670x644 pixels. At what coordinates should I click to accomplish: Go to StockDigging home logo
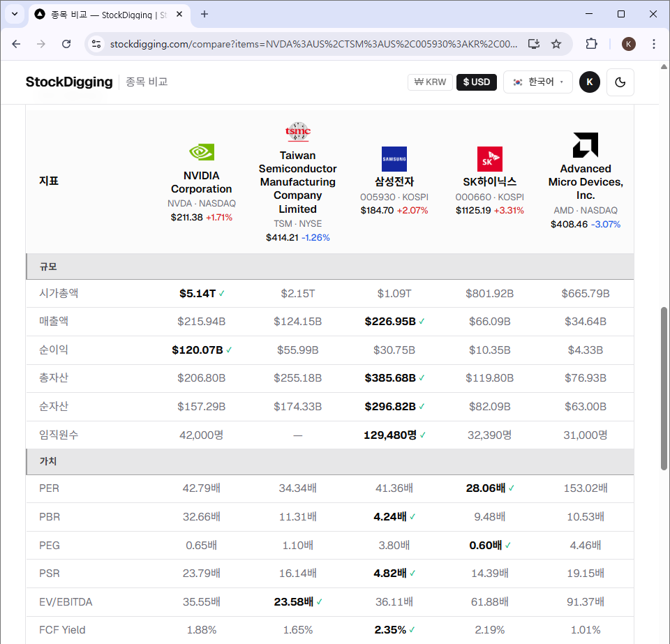click(69, 82)
